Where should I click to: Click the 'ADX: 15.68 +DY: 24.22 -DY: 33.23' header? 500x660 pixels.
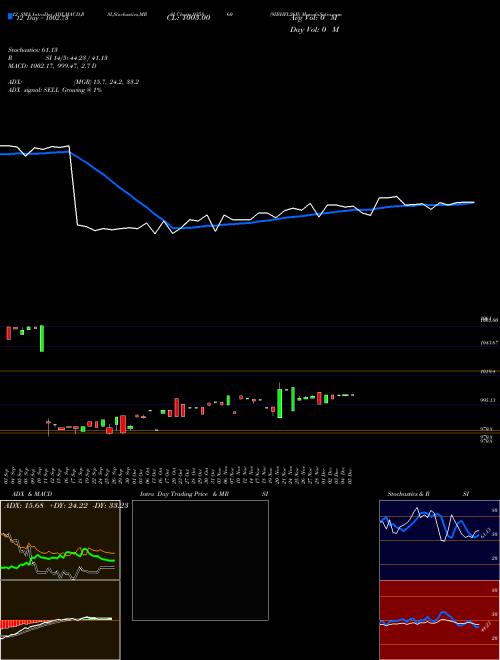(65, 505)
